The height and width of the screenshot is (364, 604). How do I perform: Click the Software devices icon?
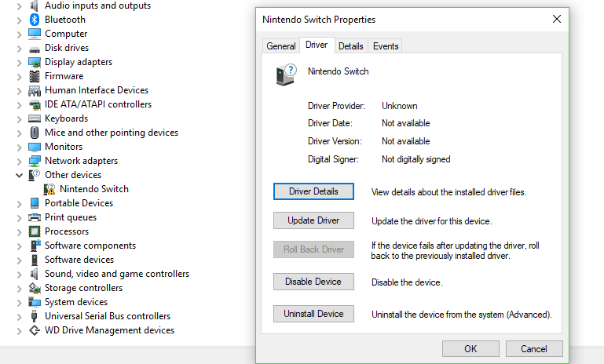click(35, 260)
